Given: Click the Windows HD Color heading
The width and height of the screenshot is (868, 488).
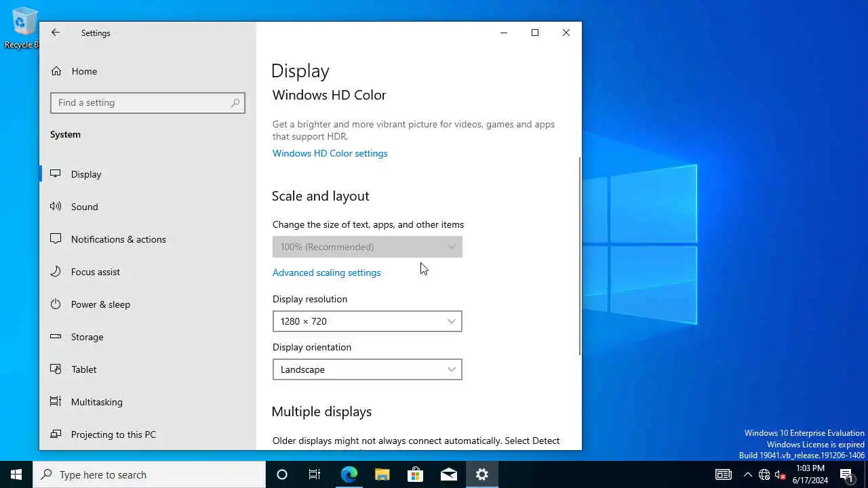Looking at the screenshot, I should [x=329, y=95].
